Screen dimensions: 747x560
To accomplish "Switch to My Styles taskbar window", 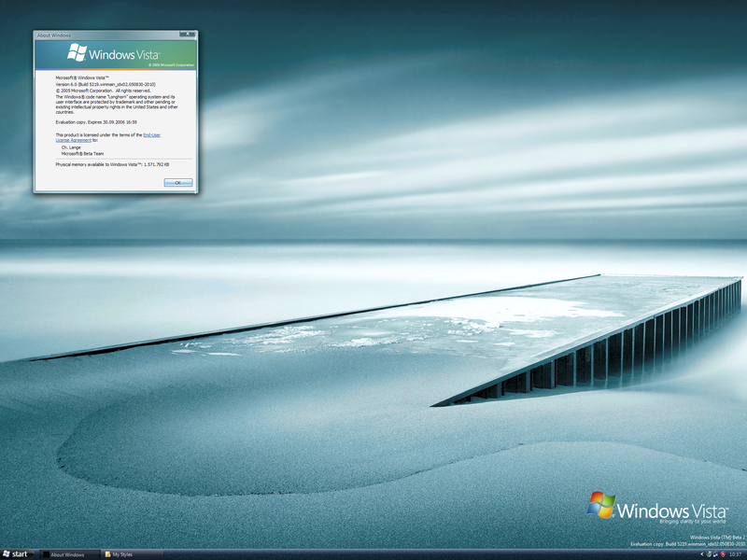I will tap(119, 554).
